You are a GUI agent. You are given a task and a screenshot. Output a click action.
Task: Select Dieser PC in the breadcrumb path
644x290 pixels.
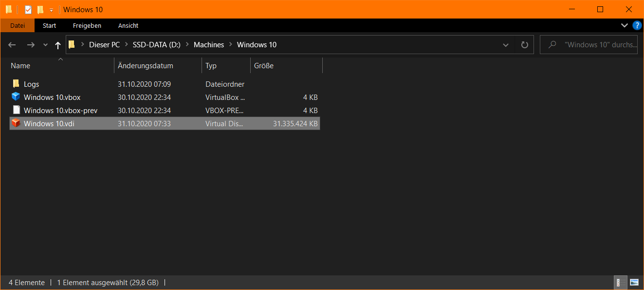click(x=104, y=44)
